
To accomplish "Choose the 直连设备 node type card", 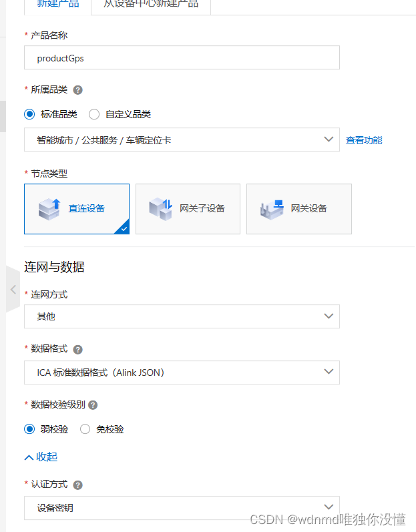I will point(77,209).
